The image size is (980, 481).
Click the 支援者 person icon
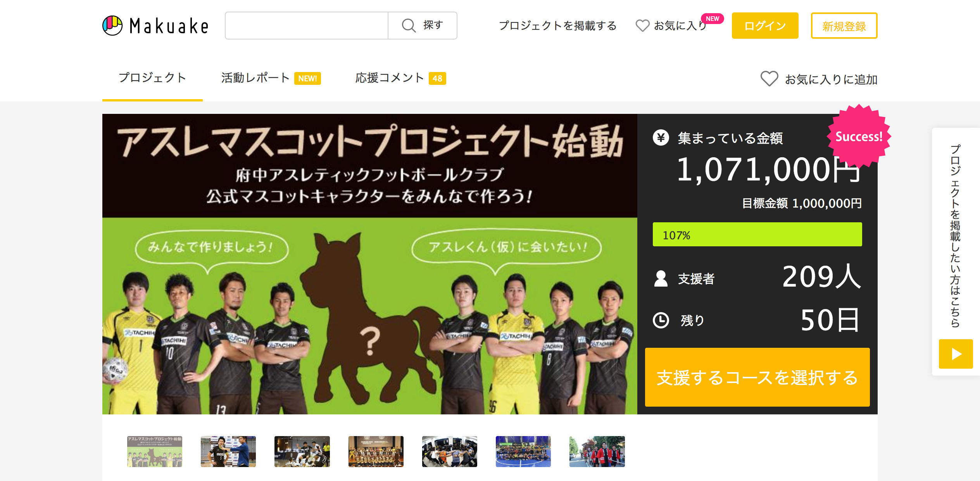661,278
